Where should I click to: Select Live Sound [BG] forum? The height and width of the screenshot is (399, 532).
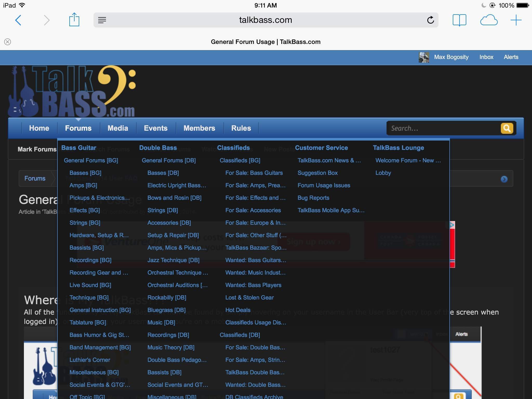[90, 285]
